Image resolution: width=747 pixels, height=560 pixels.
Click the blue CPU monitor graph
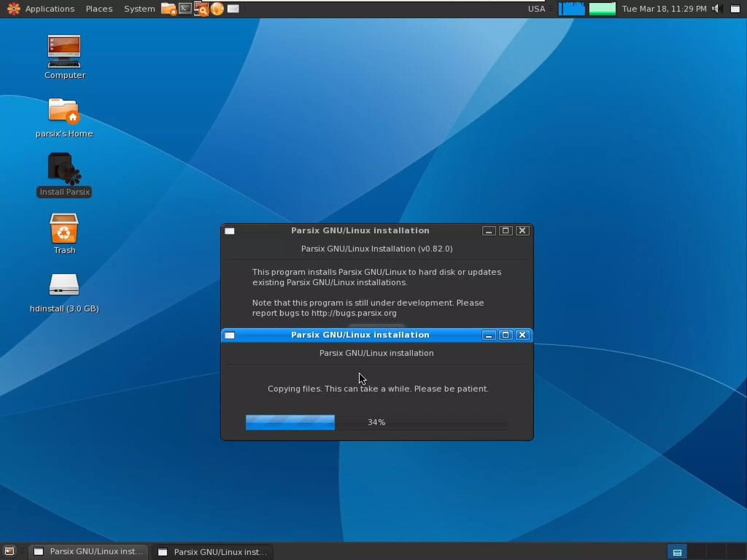(572, 9)
